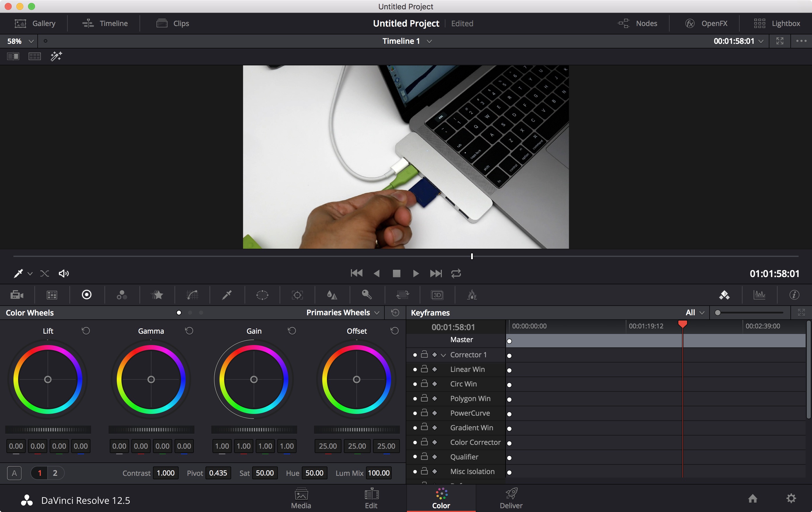Screen dimensions: 812x512
Task: Open the viewer zoom 58% dropdown
Action: pos(20,41)
